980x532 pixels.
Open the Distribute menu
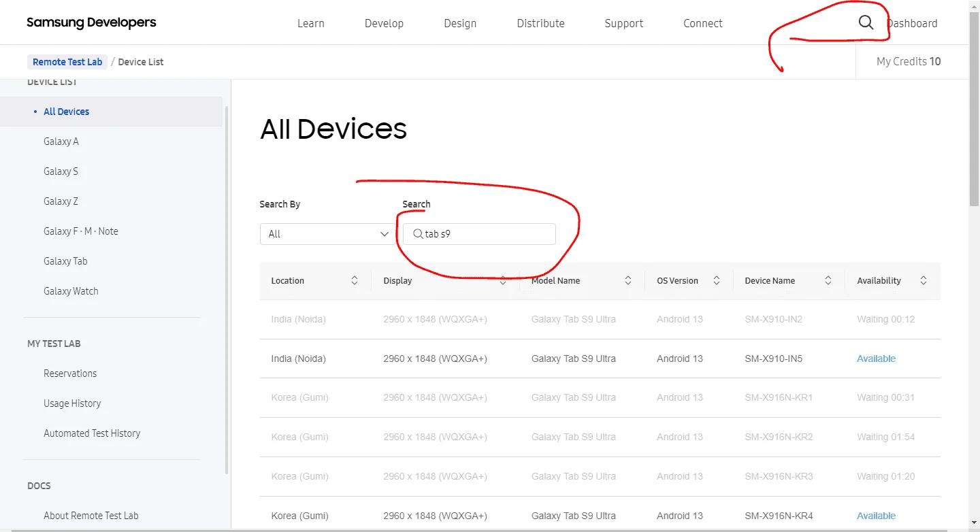click(x=540, y=23)
